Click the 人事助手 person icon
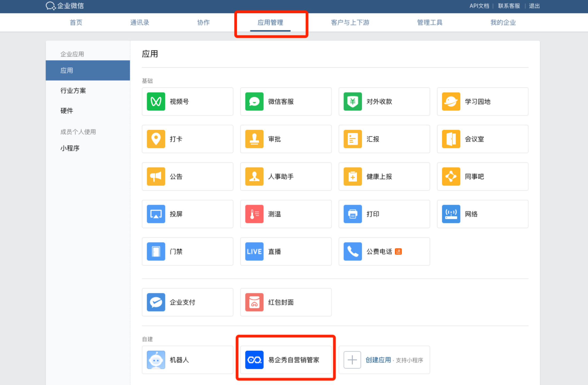Viewport: 588px width, 385px height. [254, 176]
